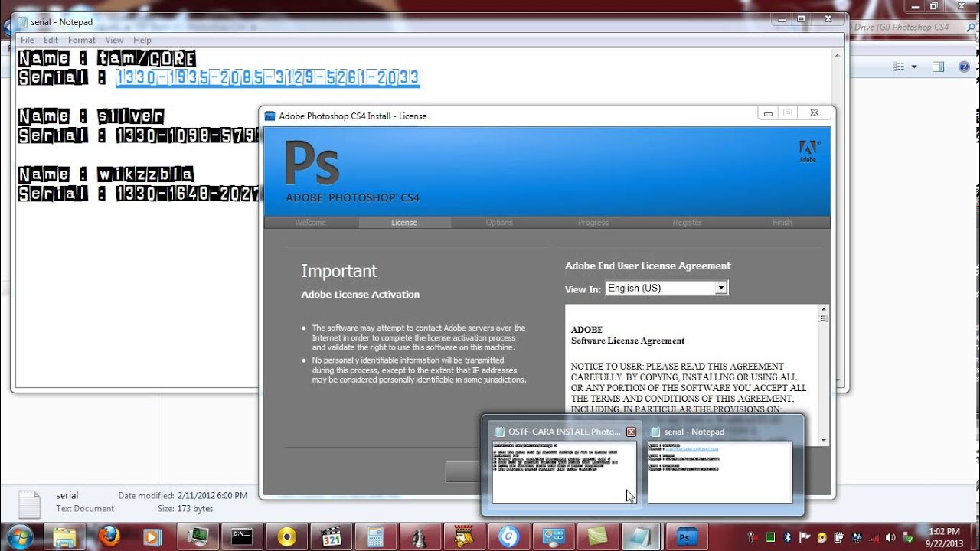
Task: Open the Format menu in Notepad
Action: click(x=81, y=40)
